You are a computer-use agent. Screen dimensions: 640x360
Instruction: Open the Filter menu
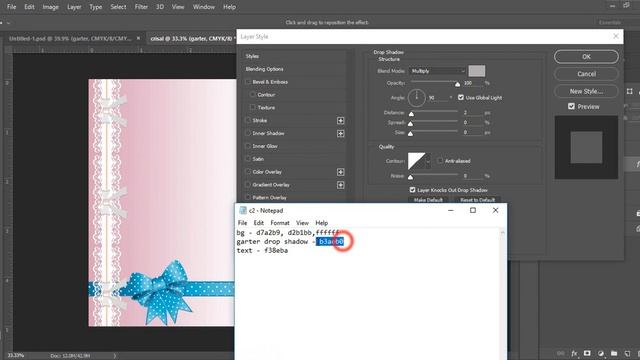click(x=141, y=7)
